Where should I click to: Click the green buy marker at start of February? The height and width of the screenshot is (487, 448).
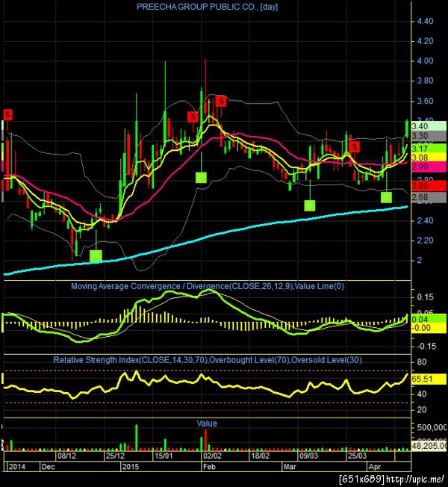[201, 178]
